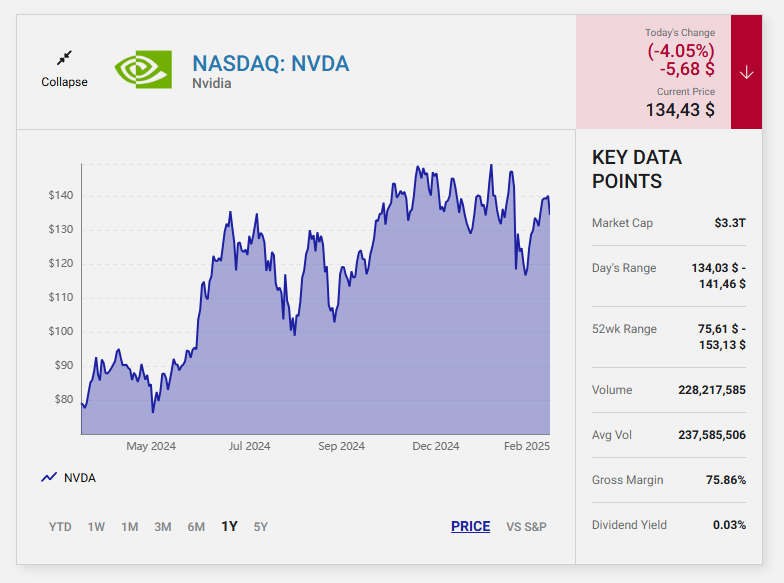
Task: Click the NVDA legend label
Action: [x=80, y=478]
